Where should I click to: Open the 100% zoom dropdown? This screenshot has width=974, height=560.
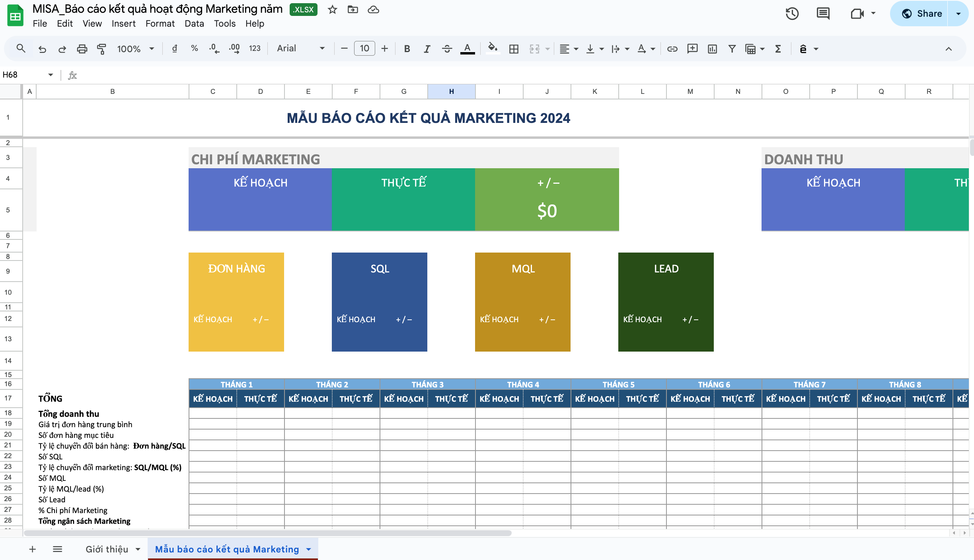click(135, 49)
